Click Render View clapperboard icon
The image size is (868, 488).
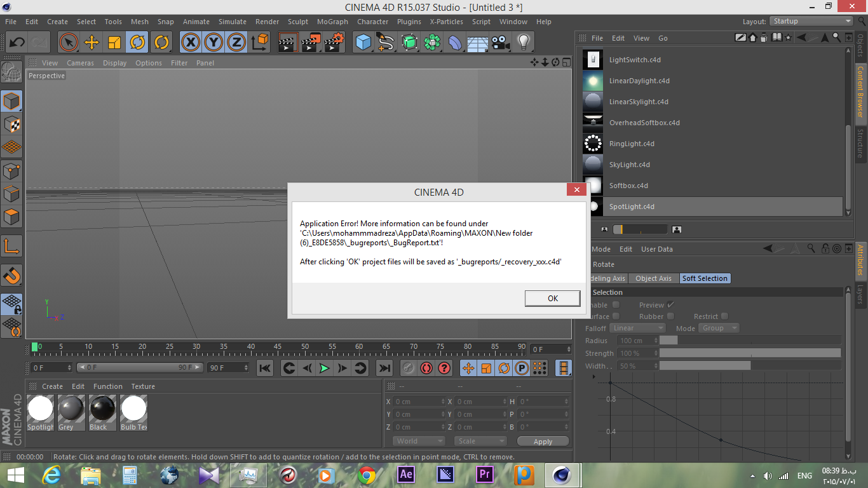(288, 43)
